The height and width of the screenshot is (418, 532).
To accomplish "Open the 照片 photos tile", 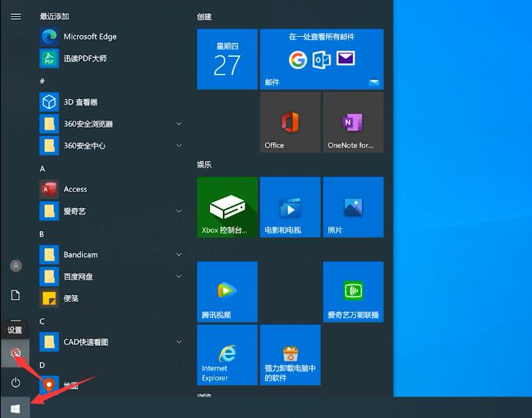I will click(x=353, y=207).
